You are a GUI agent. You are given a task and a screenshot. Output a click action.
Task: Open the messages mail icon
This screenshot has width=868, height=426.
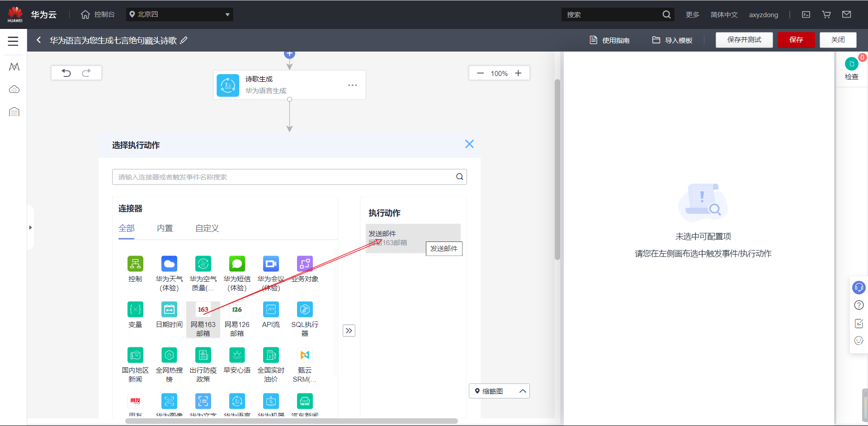[x=847, y=14]
